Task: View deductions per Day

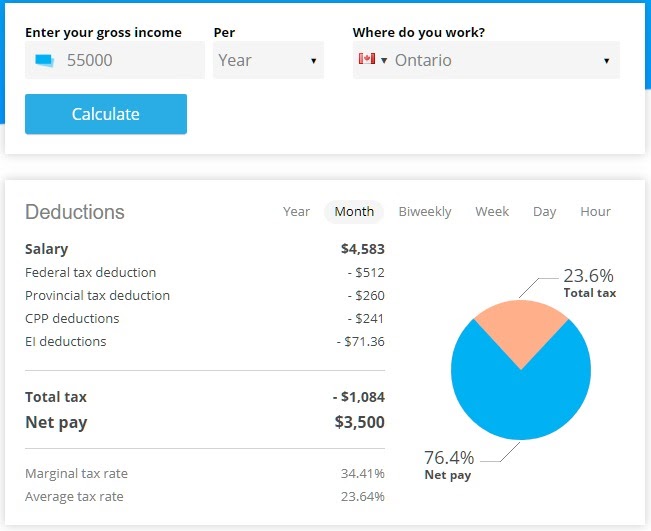Action: click(544, 211)
